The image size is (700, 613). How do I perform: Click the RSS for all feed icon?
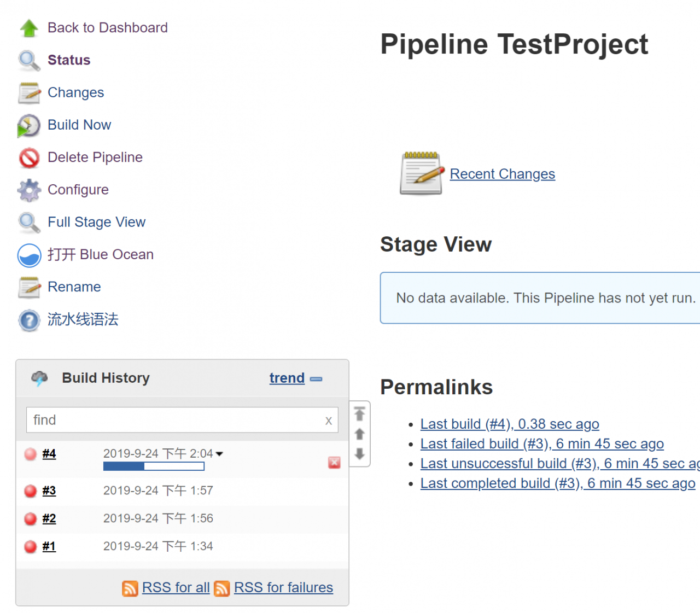tap(130, 588)
